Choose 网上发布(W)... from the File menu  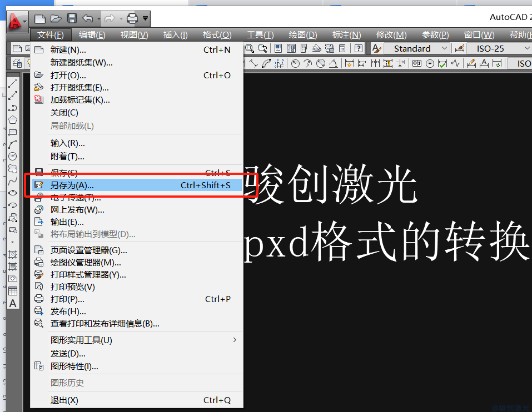[137, 210]
